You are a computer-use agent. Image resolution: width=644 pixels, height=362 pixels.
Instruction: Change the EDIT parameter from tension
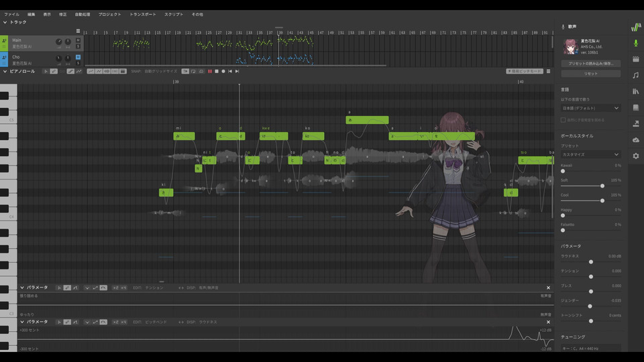[x=154, y=288]
